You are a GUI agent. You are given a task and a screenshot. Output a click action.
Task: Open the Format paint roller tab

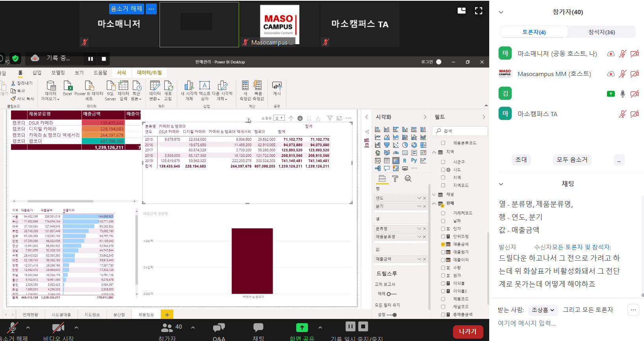[395, 179]
